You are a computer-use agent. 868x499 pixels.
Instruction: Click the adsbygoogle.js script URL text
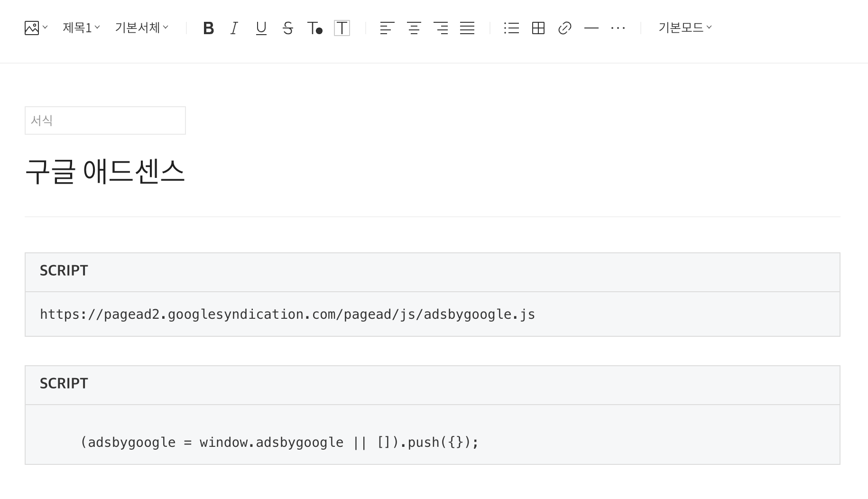287,314
